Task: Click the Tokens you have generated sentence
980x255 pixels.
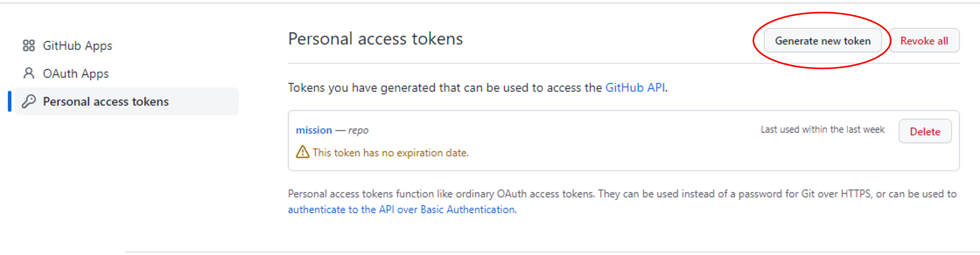Action: tap(445, 88)
